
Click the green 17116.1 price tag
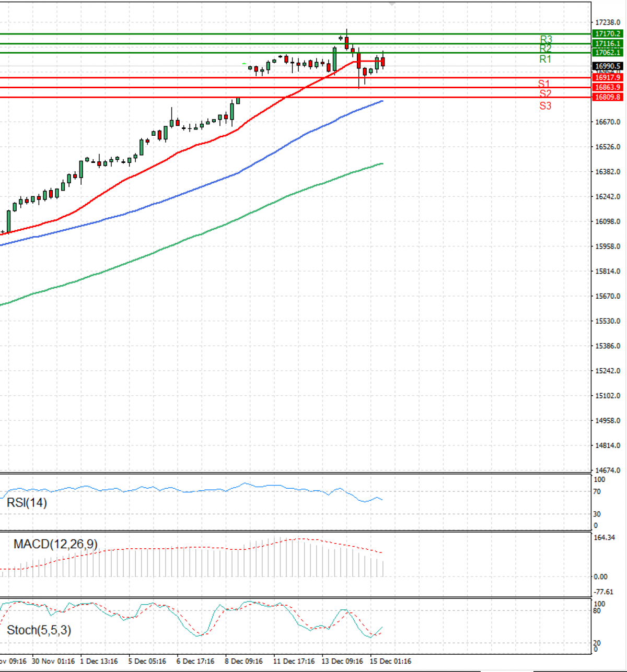607,43
